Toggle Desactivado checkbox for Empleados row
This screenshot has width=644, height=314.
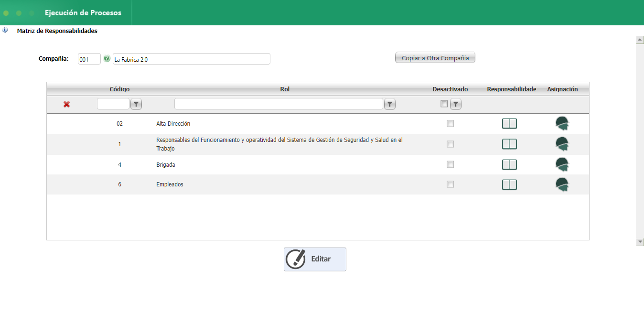click(450, 184)
